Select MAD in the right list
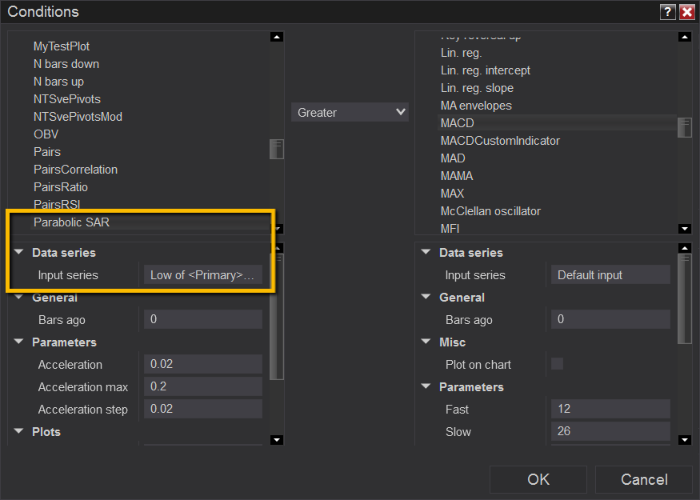700x500 pixels. pyautogui.click(x=453, y=158)
